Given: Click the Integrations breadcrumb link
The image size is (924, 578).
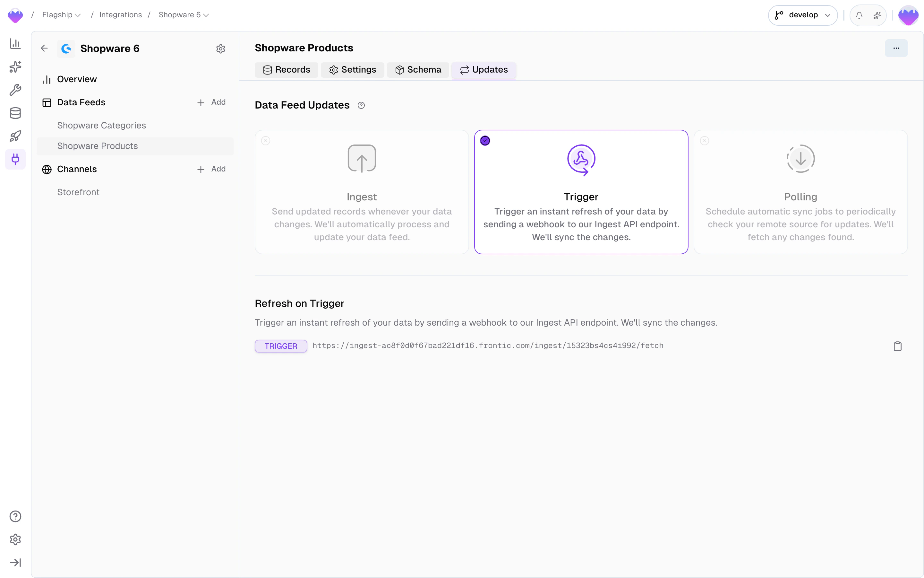Looking at the screenshot, I should click(x=120, y=15).
